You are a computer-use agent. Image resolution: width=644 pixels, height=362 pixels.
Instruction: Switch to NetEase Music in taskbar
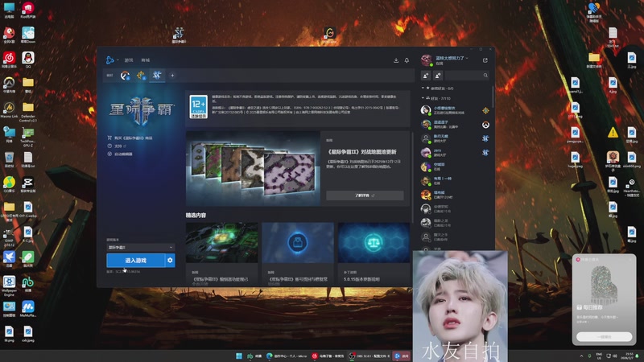click(328, 356)
